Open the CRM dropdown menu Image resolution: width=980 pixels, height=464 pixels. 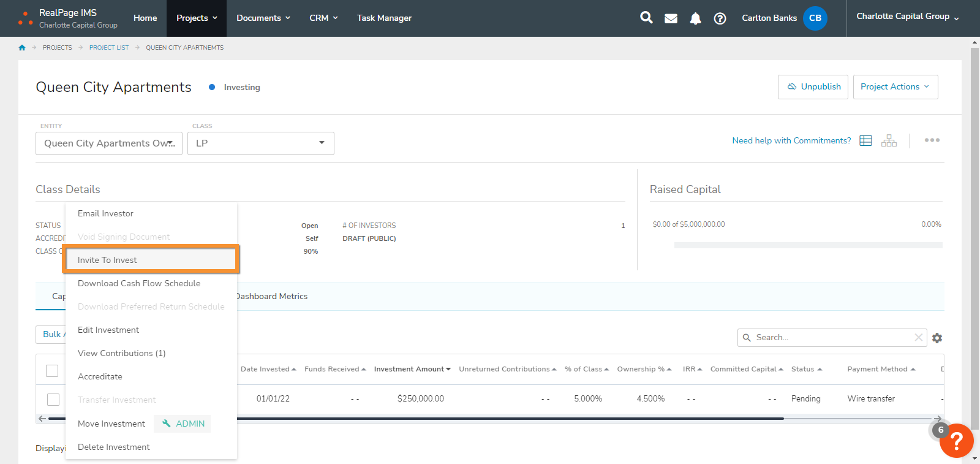click(x=323, y=18)
